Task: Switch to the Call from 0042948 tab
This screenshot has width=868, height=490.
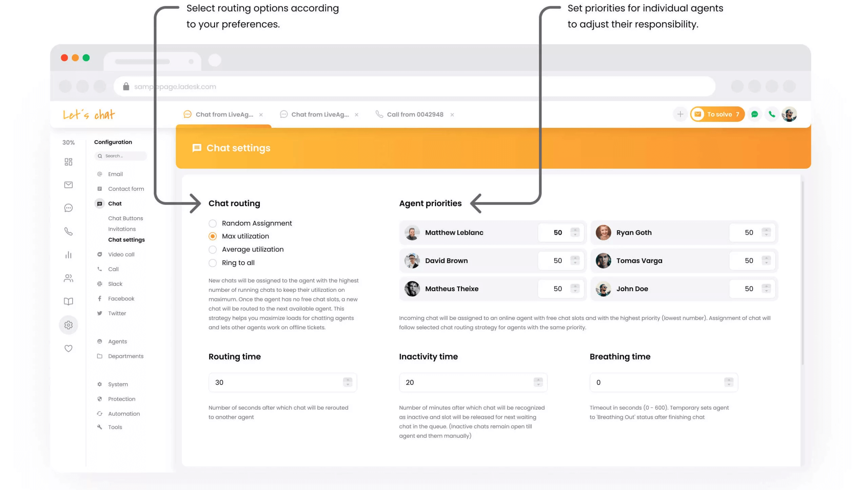Action: pos(415,115)
